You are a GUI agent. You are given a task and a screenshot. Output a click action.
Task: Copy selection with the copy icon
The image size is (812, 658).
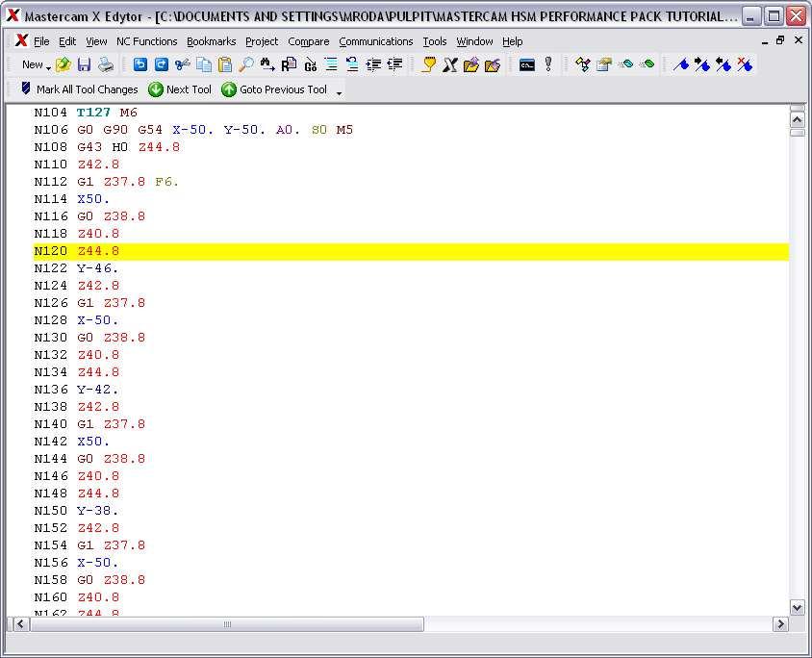[x=204, y=64]
